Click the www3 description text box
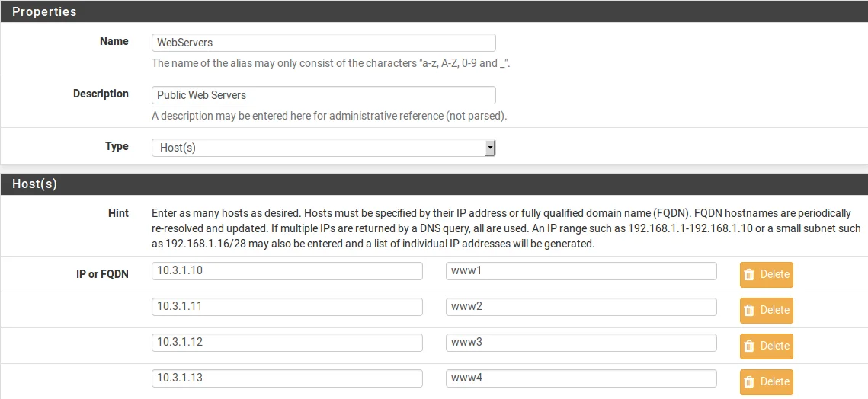This screenshot has height=399, width=868. point(581,343)
